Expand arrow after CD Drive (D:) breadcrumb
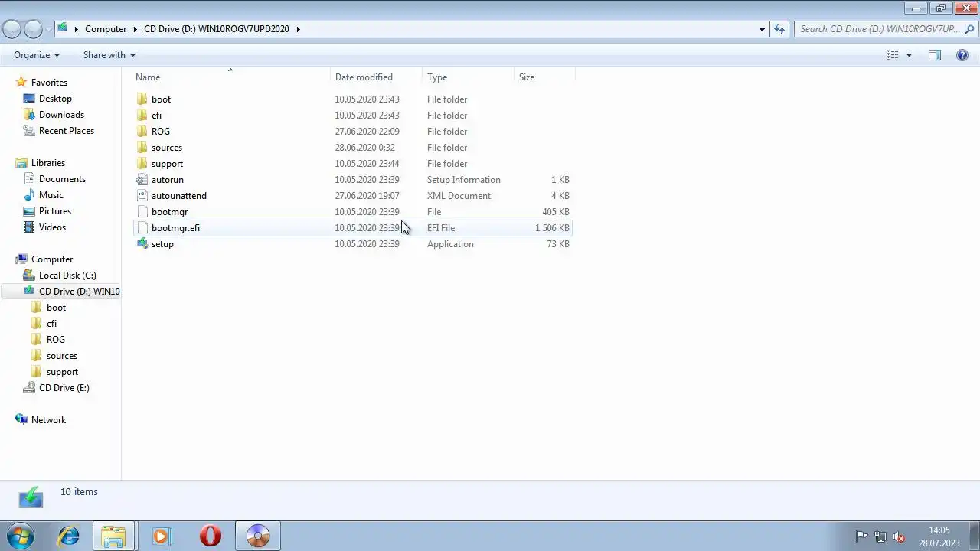 pyautogui.click(x=298, y=29)
